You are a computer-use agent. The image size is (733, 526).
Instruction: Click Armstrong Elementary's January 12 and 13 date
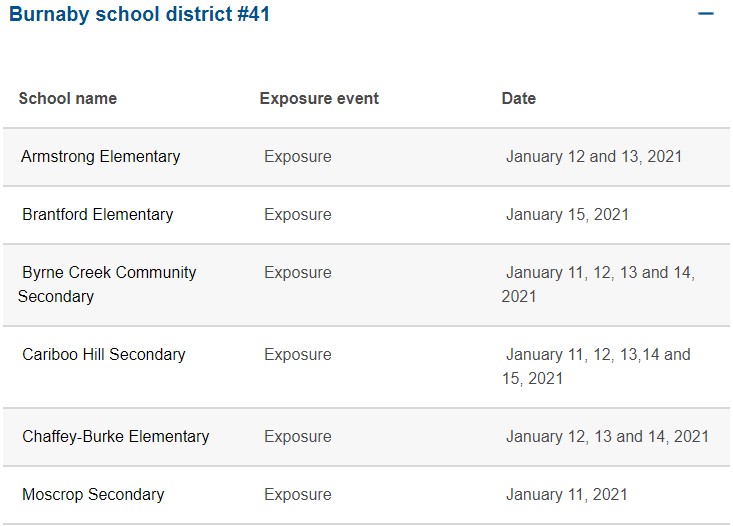(x=594, y=156)
